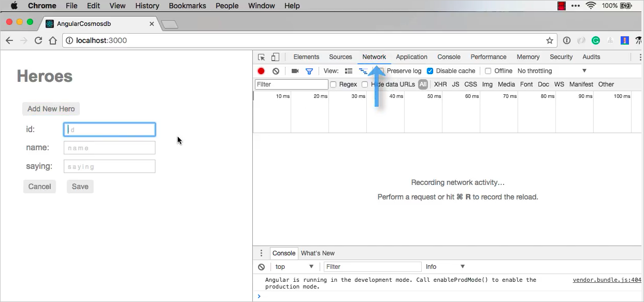Open the Bookmarks menu in the menu bar
Viewport: 644px width, 302px height.
187,6
